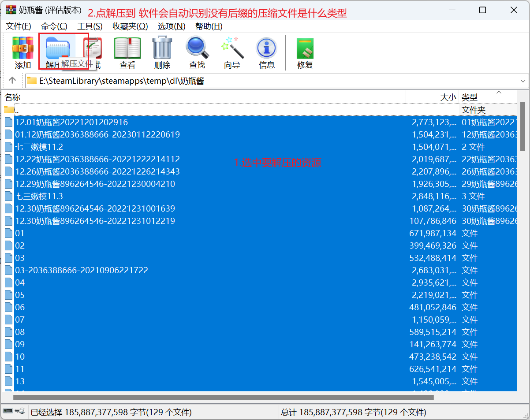Go up one folder level arrow

pyautogui.click(x=12, y=81)
